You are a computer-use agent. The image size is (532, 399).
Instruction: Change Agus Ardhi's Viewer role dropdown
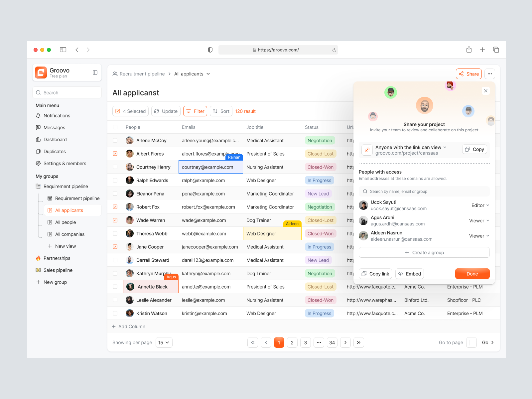(x=479, y=220)
